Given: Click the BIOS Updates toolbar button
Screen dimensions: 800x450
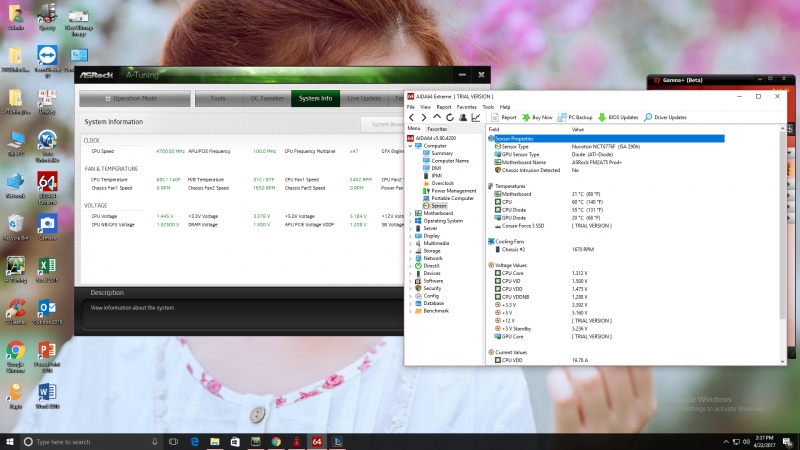Looking at the screenshot, I should tap(619, 117).
